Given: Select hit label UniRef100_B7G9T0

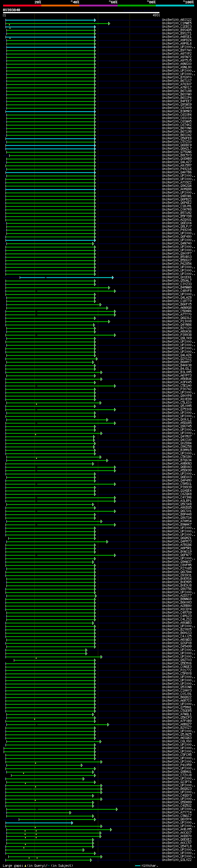Looking at the screenshot, I should pos(177,78).
